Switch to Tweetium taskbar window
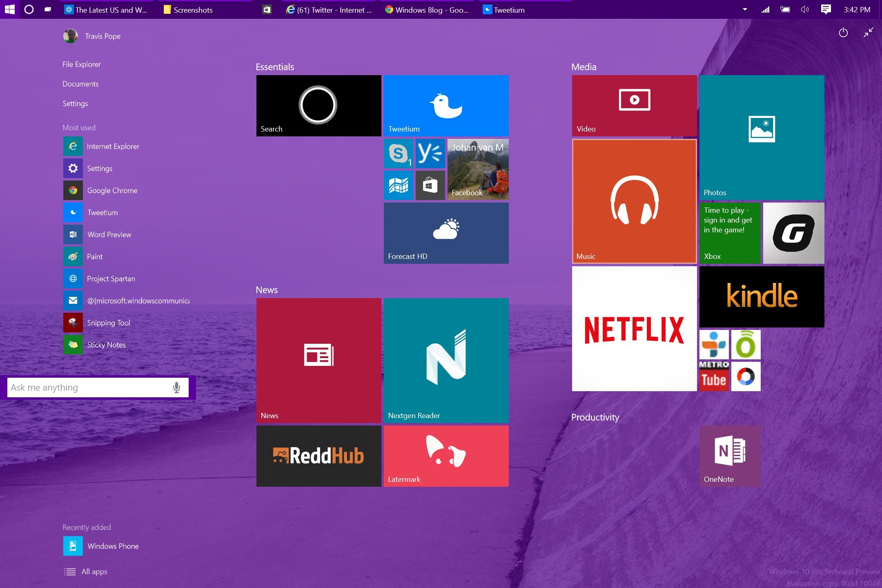The width and height of the screenshot is (882, 588). click(526, 10)
